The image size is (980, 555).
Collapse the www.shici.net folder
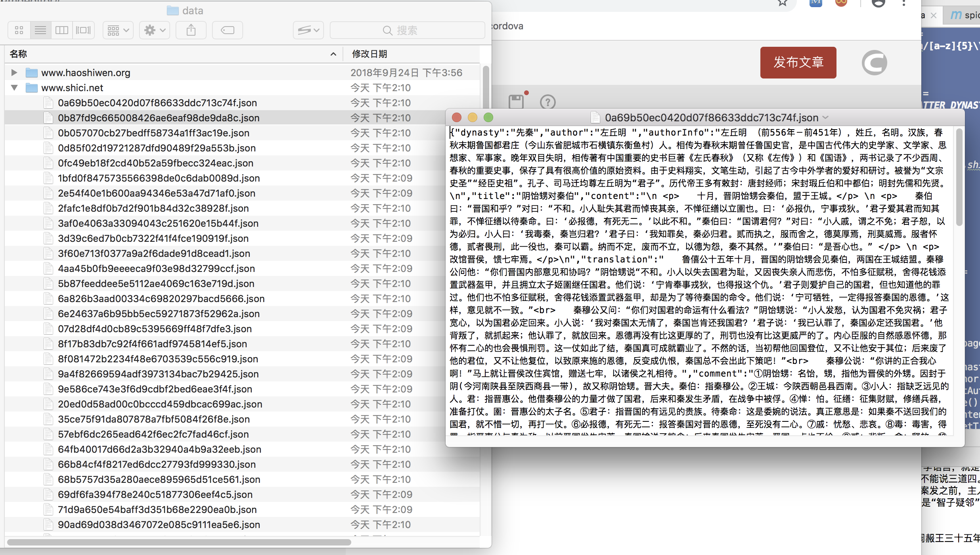[x=14, y=88]
